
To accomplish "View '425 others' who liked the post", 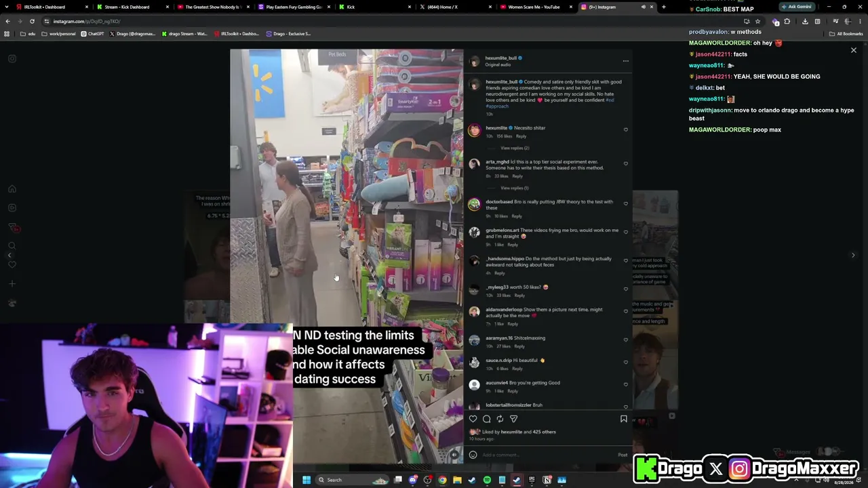I will [544, 432].
